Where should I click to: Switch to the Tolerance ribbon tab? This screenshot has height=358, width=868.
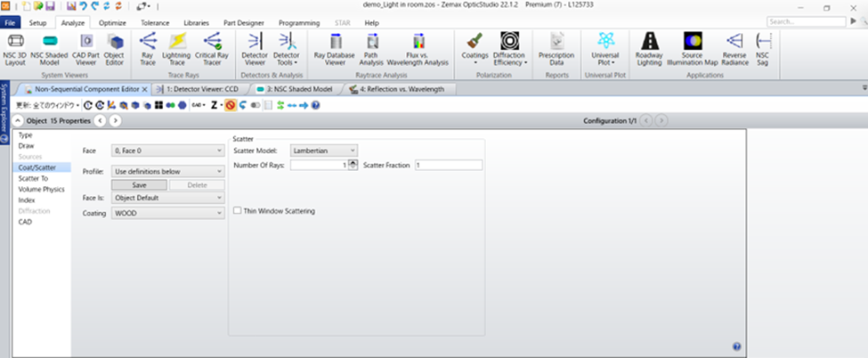(x=155, y=23)
